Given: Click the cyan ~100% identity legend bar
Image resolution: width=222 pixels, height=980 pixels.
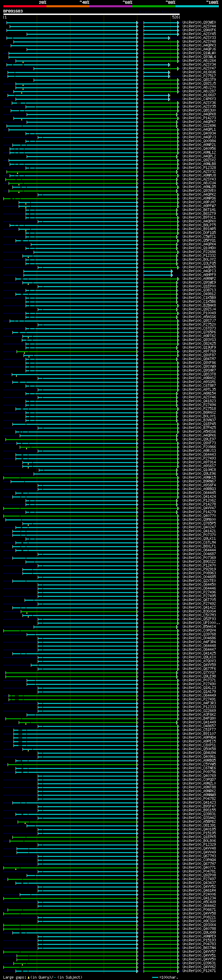Looking at the screenshot, I should click(197, 6).
